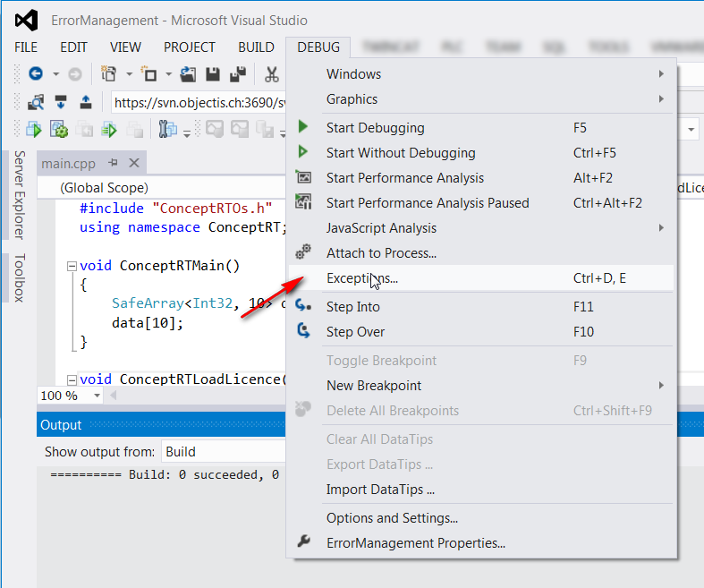Select Start Without Debugging
This screenshot has height=588, width=704.
(x=481, y=153)
